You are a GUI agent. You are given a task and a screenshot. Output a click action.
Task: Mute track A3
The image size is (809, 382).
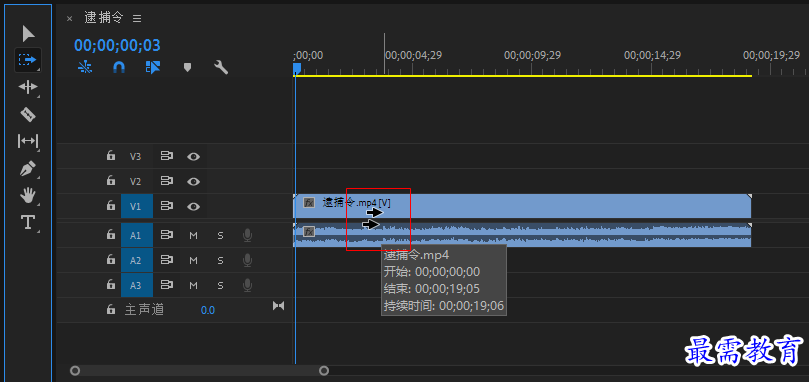point(193,285)
